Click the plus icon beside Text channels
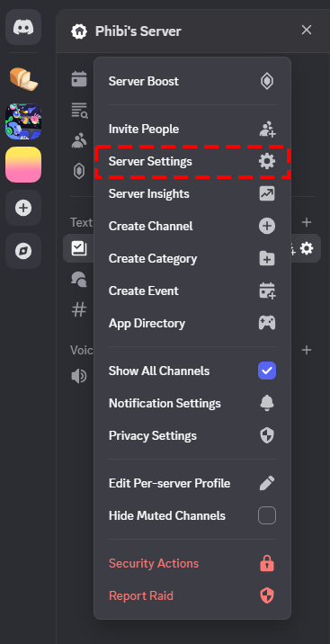 [307, 222]
